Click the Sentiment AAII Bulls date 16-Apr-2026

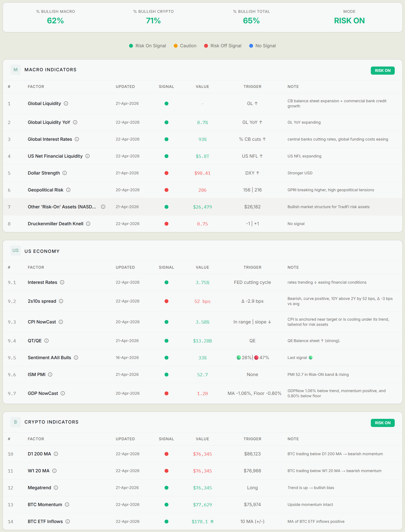pos(127,358)
